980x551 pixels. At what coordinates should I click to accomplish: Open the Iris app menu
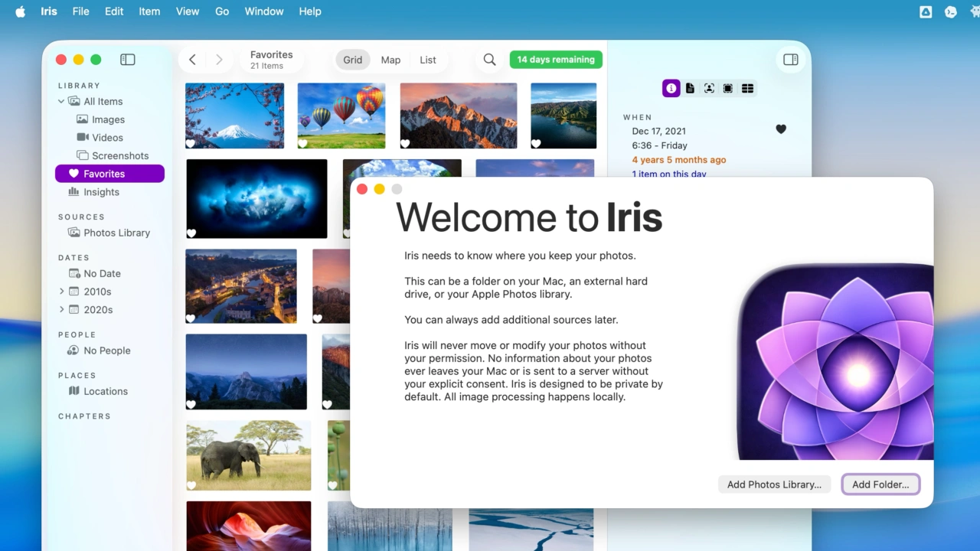pos(49,11)
